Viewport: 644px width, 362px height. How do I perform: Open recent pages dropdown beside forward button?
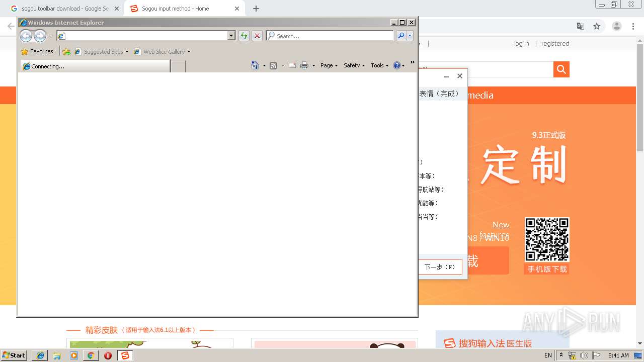click(x=51, y=36)
